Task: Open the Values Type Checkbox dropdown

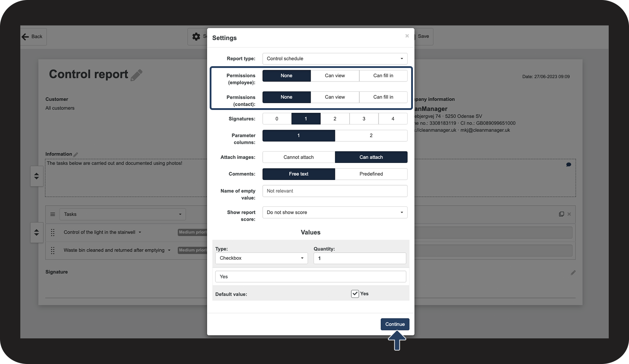Action: click(x=262, y=258)
